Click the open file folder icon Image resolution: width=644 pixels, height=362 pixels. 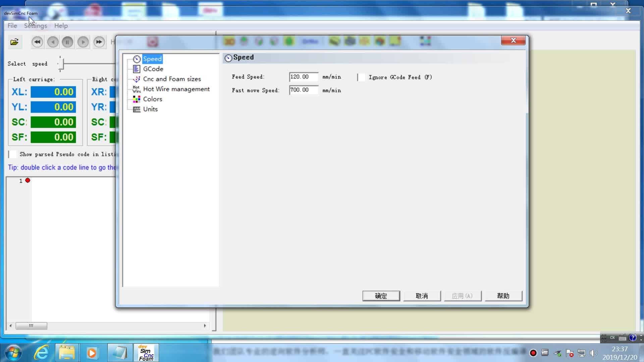14,42
